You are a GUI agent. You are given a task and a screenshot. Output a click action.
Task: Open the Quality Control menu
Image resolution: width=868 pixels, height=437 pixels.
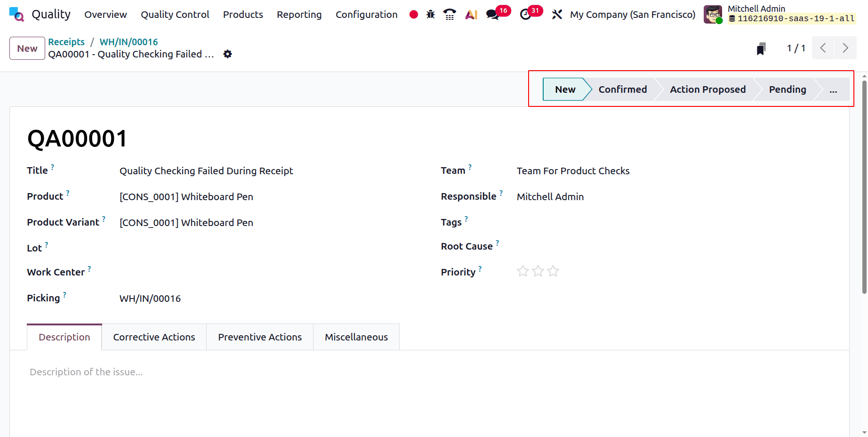(175, 15)
